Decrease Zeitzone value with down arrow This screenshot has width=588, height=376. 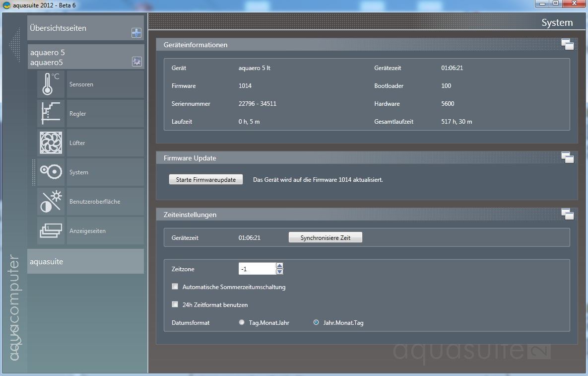click(x=279, y=271)
